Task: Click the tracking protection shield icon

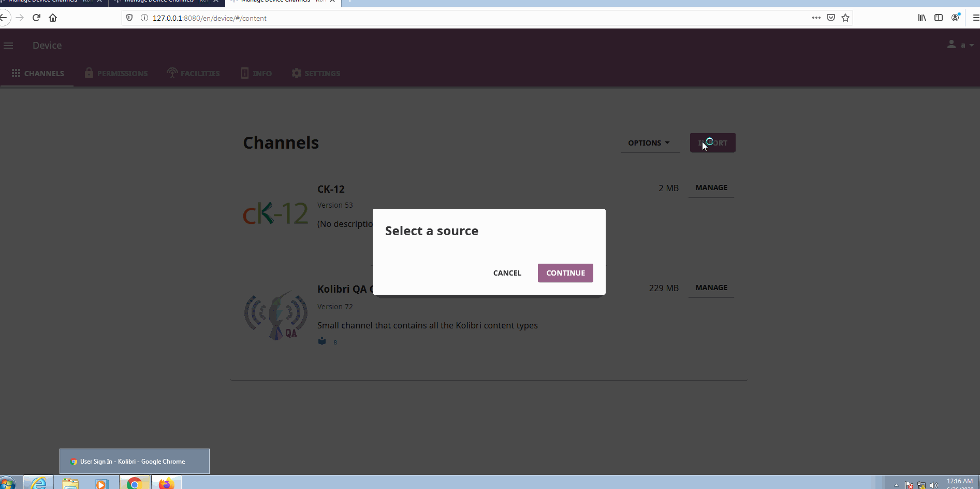Action: (x=129, y=18)
